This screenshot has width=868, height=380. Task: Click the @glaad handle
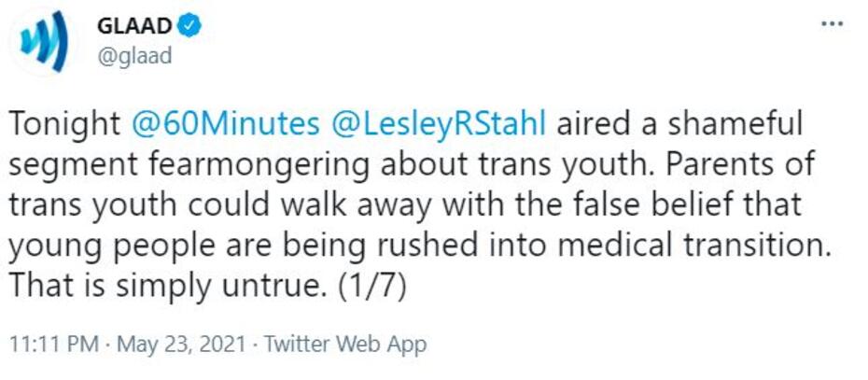point(133,55)
